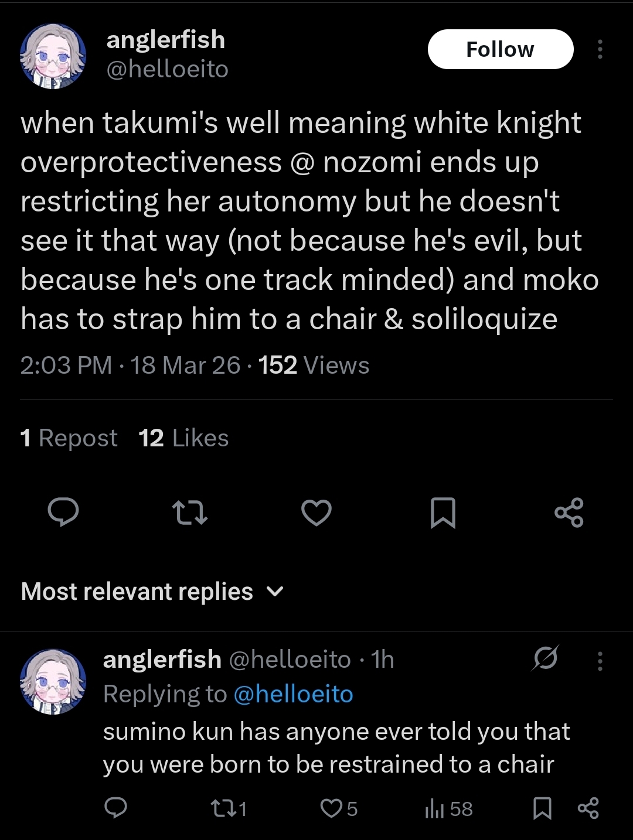Open anglerfish profile picture at top
Image resolution: width=633 pixels, height=840 pixels.
click(53, 56)
